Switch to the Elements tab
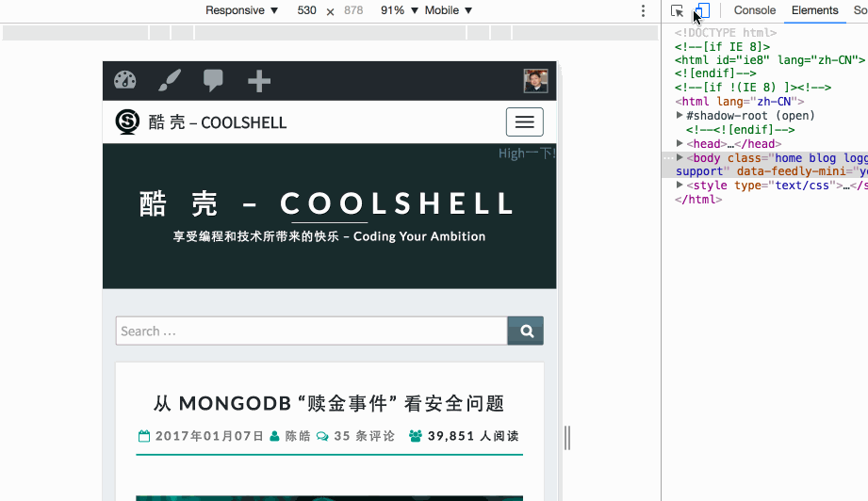Image resolution: width=868 pixels, height=501 pixels. pos(814,10)
